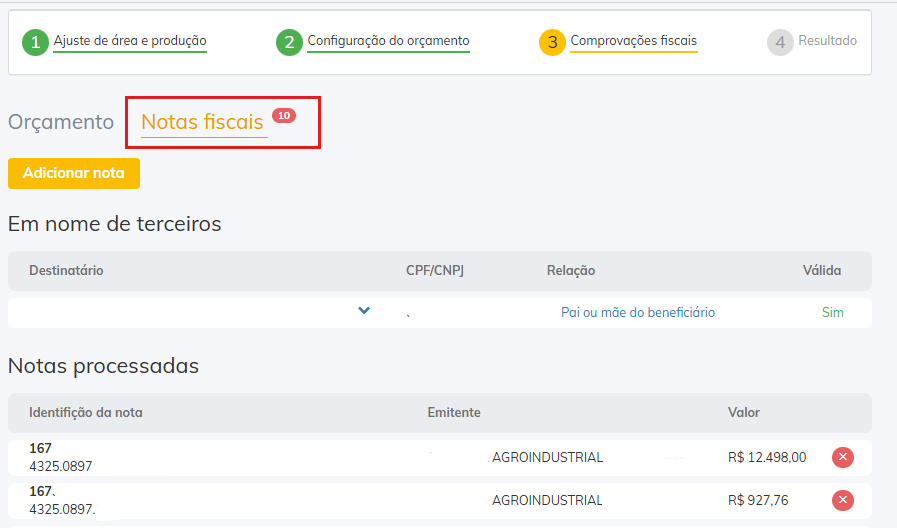Switch to the Orçamento tab
This screenshot has width=897, height=528.
click(x=61, y=122)
